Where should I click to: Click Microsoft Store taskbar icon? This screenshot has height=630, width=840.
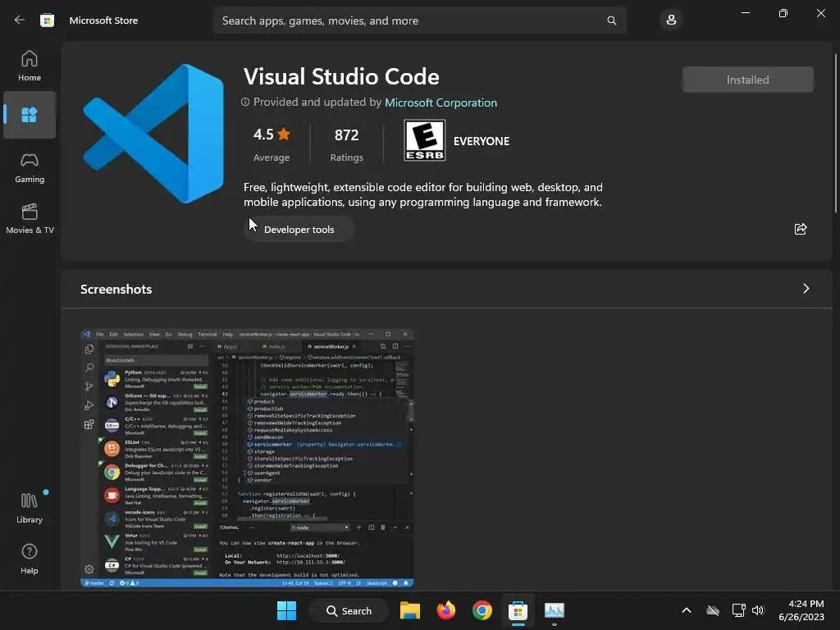click(518, 610)
